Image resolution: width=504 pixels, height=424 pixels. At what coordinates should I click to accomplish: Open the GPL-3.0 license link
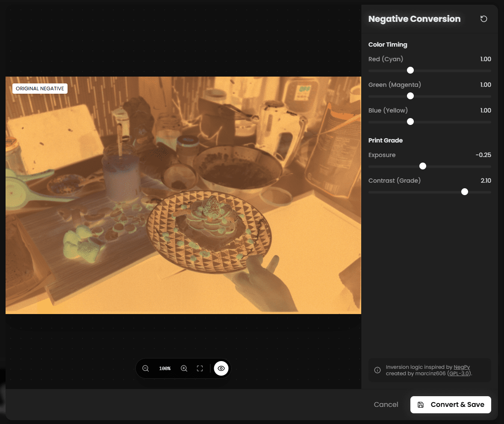tap(459, 374)
